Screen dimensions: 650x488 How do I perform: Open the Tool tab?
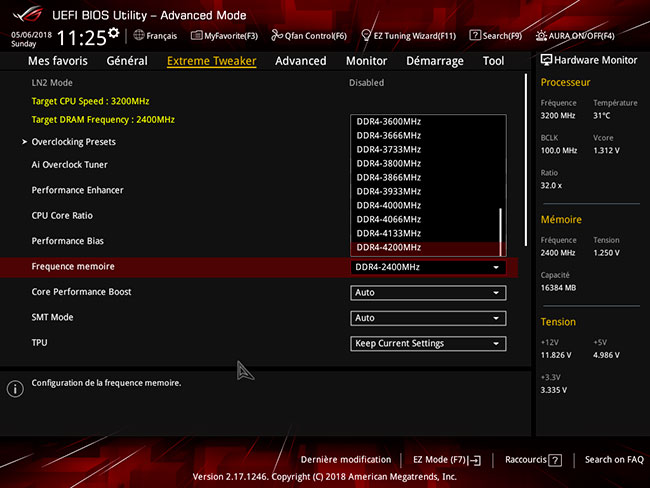[x=493, y=61]
